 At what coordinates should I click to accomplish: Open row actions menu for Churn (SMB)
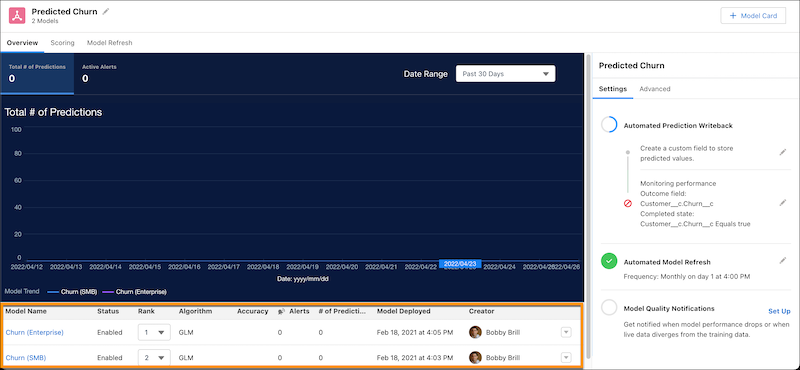(x=566, y=357)
